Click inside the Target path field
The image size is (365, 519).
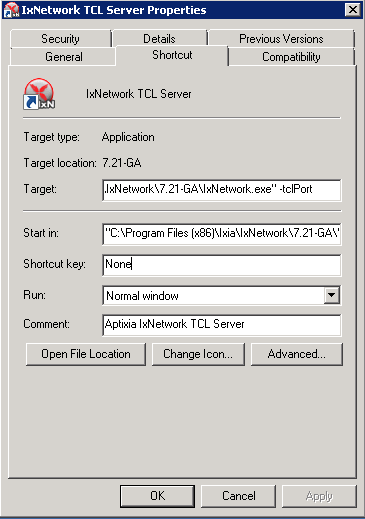click(222, 190)
